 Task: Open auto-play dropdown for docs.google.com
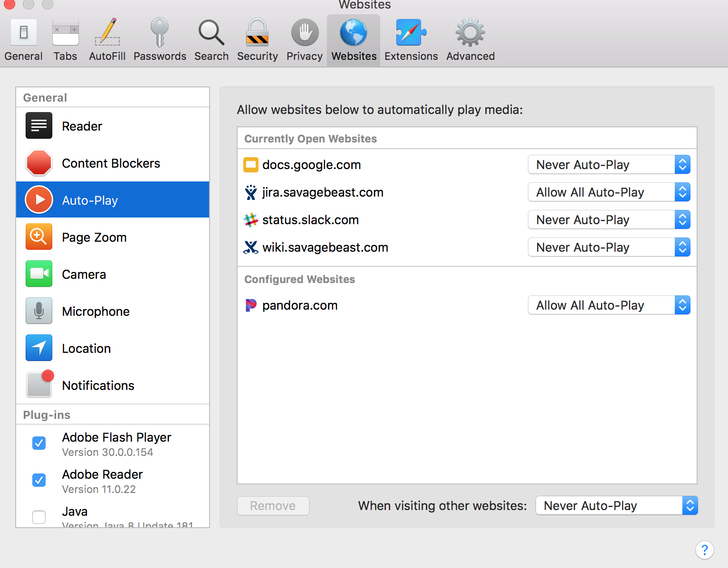[x=609, y=165]
